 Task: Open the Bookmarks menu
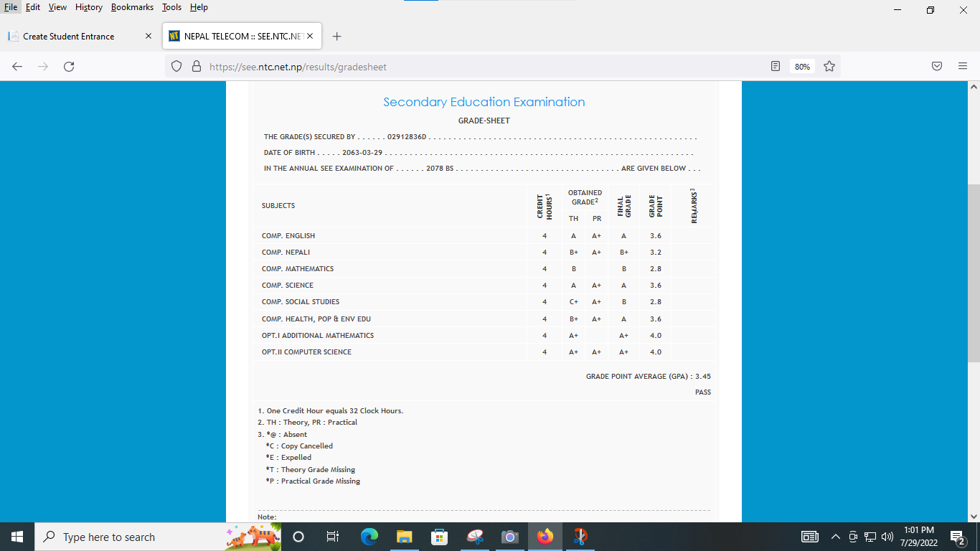(132, 7)
